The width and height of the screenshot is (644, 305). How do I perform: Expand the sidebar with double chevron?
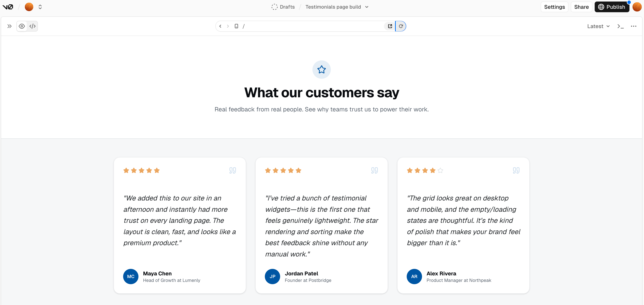(10, 26)
